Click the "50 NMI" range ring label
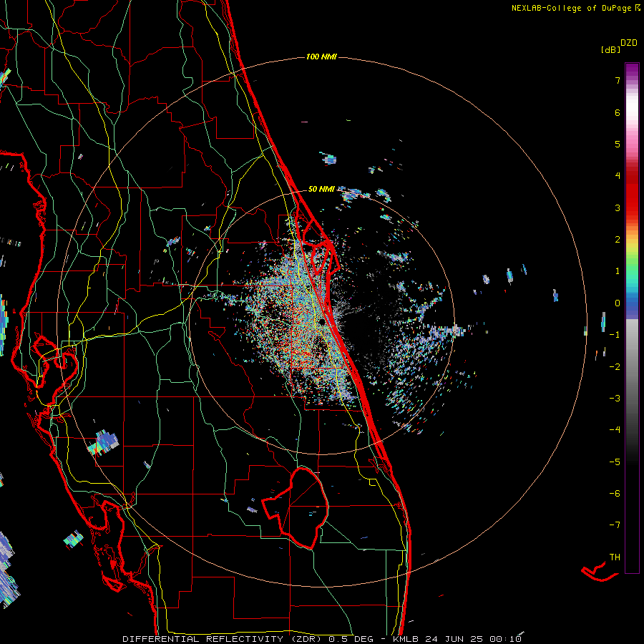 (321, 189)
